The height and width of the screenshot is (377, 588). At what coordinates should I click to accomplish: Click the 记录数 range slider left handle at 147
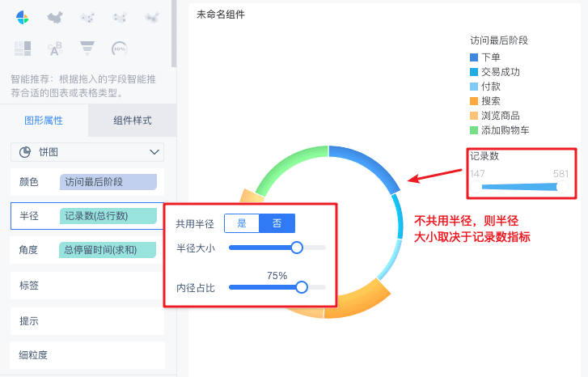pos(476,186)
